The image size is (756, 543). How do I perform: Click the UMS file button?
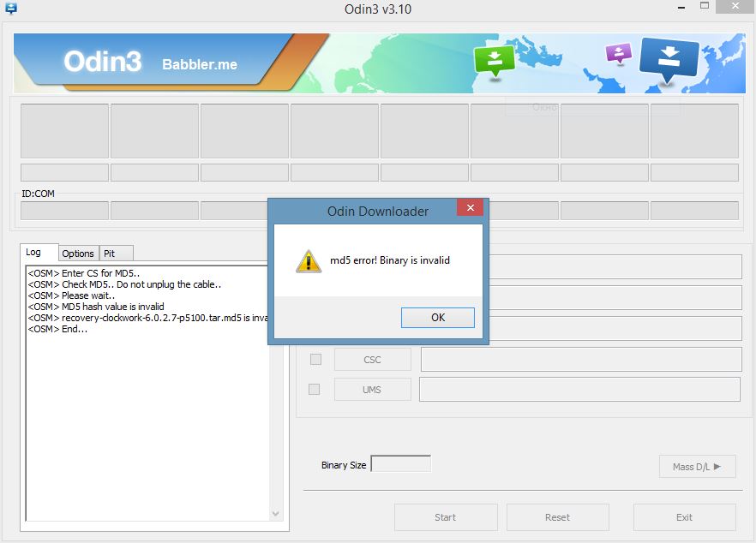[372, 390]
